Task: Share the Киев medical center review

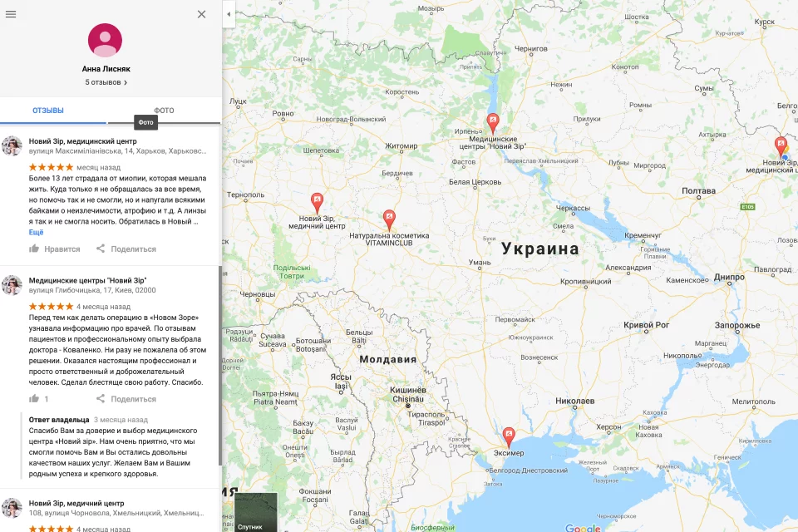Action: (126, 399)
